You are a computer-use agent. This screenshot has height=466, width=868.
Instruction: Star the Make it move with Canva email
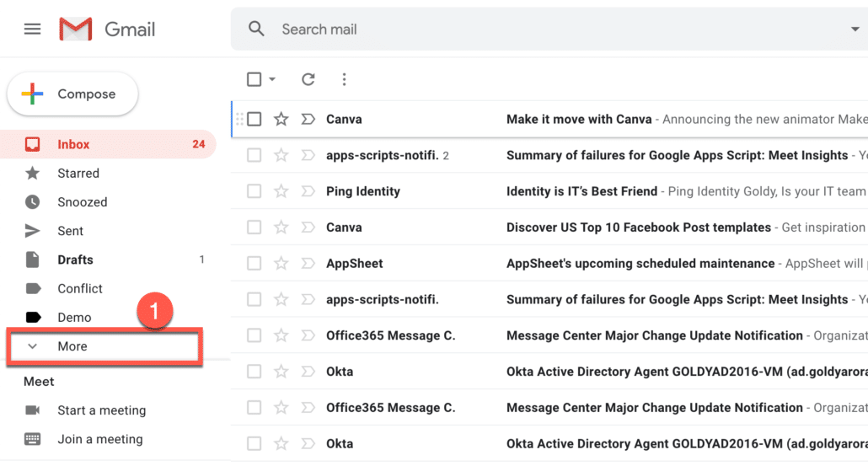tap(281, 119)
